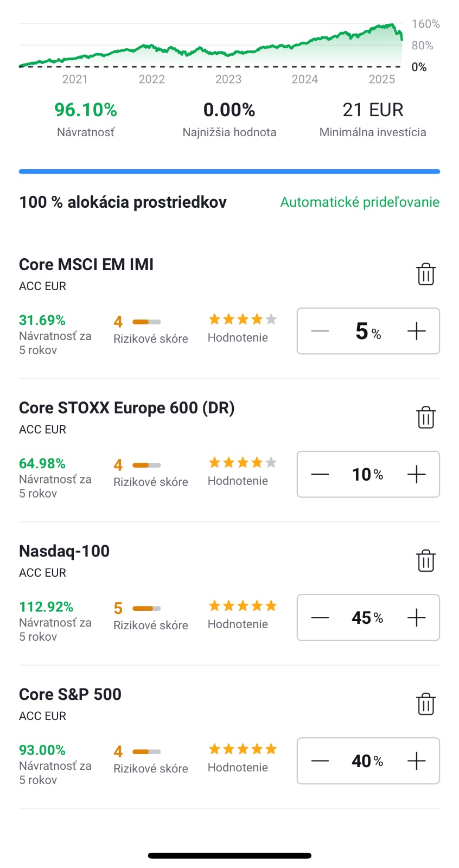Trash the Core S&P 500 fund
459x868 pixels.
point(426,704)
